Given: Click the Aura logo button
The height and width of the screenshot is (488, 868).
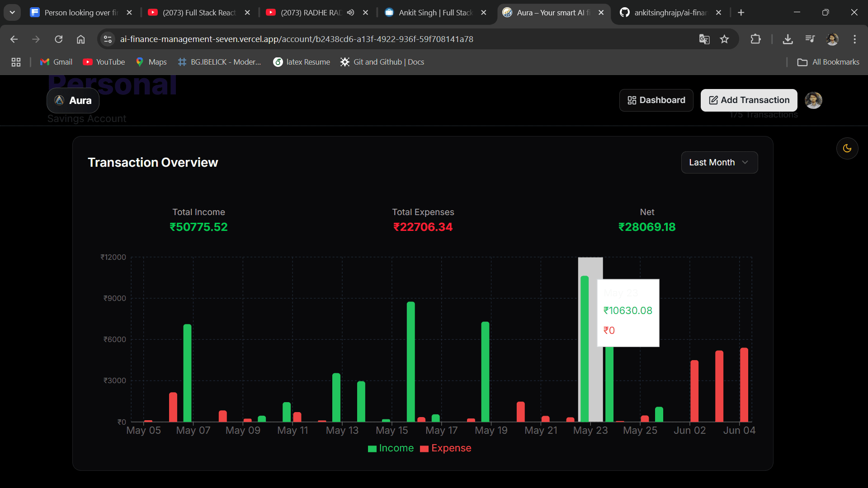Looking at the screenshot, I should pos(73,100).
